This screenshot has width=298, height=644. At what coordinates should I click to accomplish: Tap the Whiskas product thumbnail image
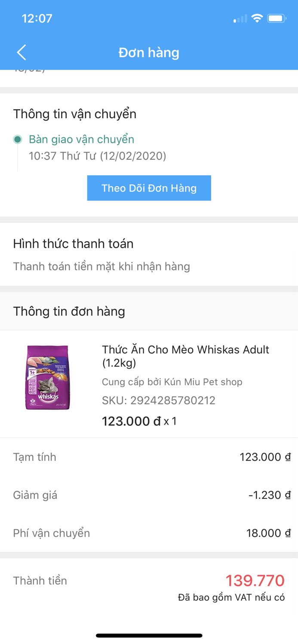coord(47,378)
